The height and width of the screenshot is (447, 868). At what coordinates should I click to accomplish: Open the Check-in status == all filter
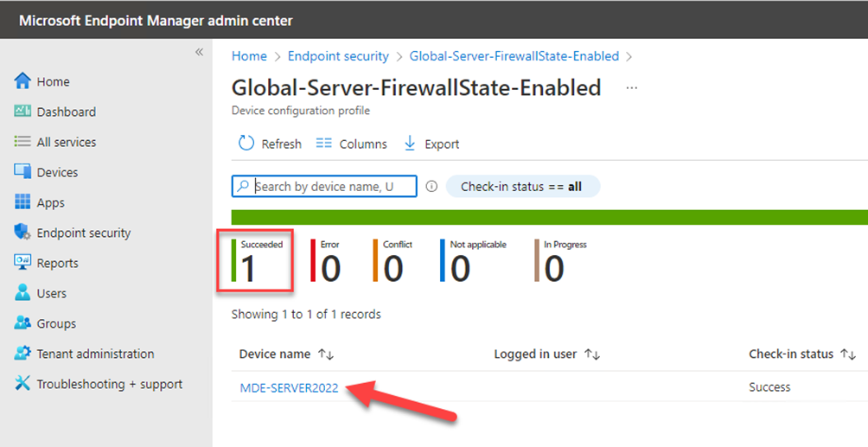pos(522,187)
